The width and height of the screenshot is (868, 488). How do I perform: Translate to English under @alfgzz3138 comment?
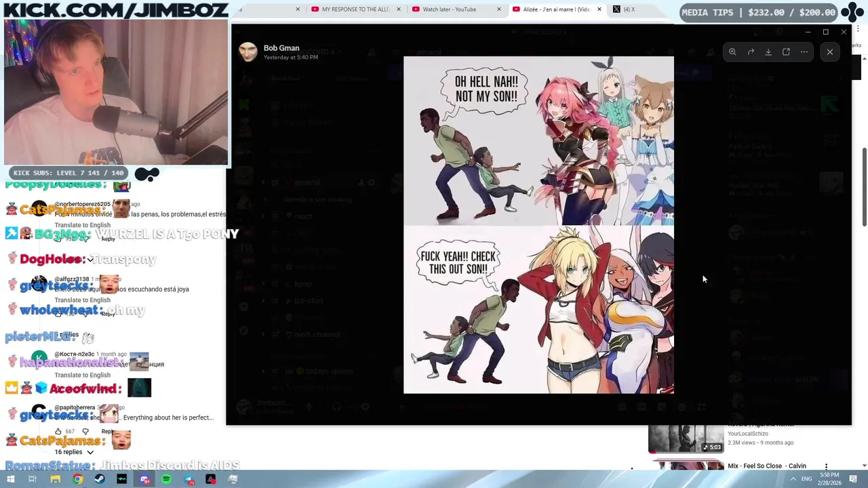[x=82, y=300]
